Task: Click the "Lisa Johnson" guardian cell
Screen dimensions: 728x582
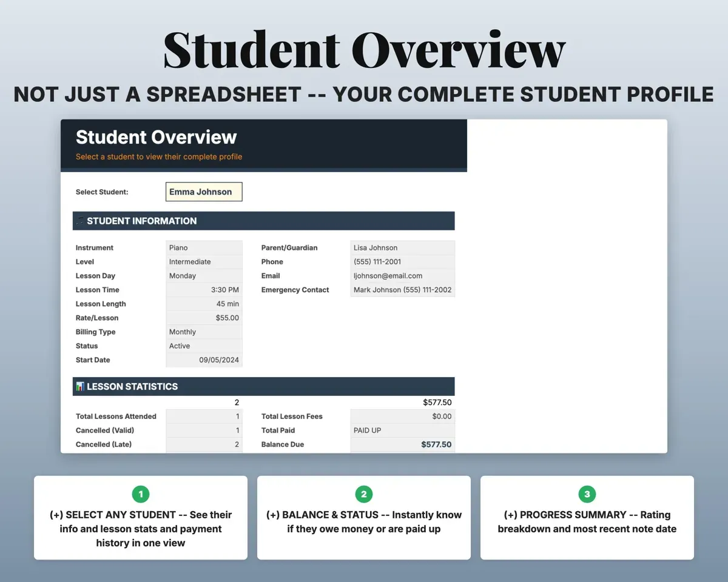Action: click(x=402, y=248)
